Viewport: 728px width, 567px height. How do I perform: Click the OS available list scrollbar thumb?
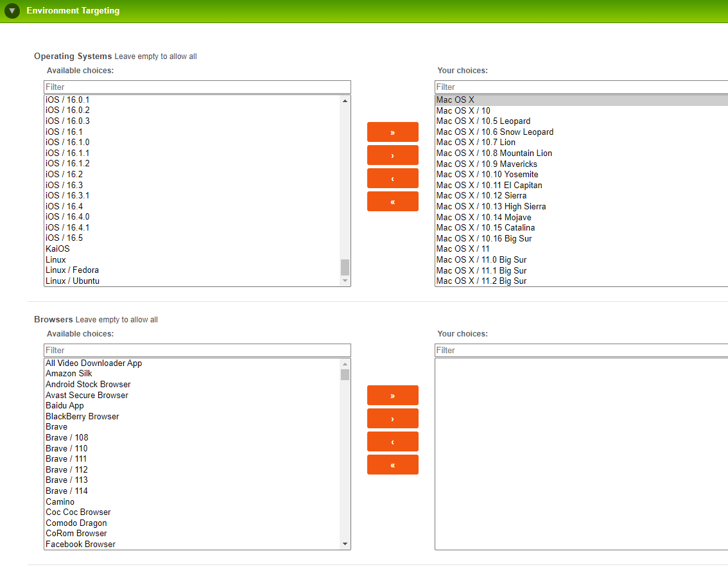point(345,268)
